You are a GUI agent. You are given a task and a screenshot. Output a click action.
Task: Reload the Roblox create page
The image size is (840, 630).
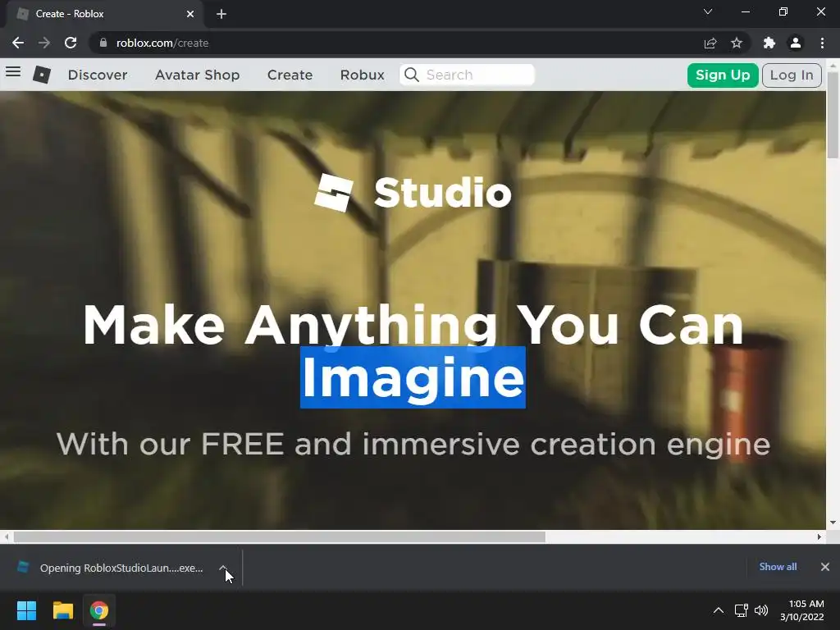[x=71, y=43]
